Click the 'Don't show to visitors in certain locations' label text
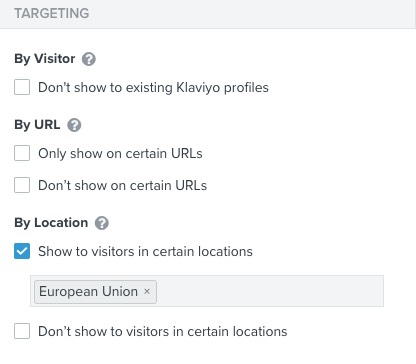This screenshot has height=364, width=416. click(163, 332)
